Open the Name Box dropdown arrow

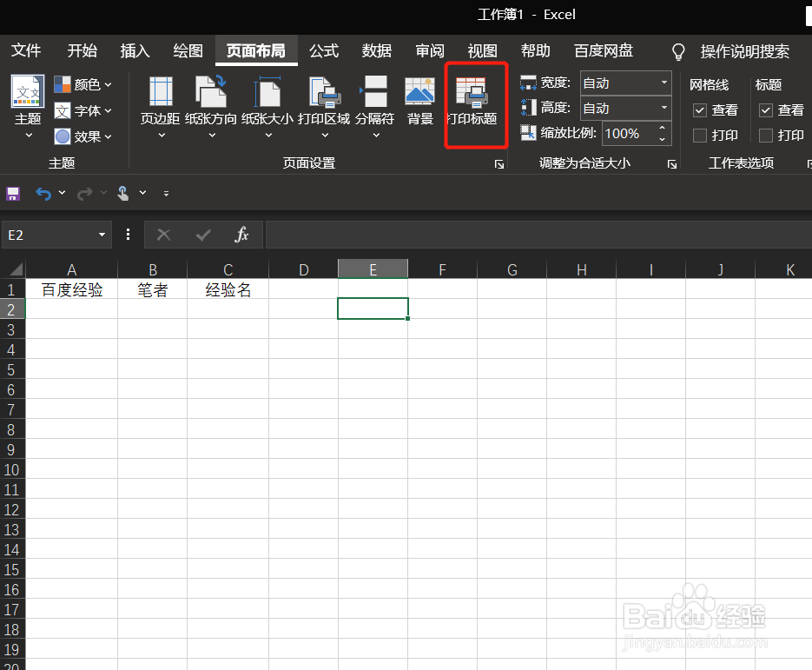(102, 235)
